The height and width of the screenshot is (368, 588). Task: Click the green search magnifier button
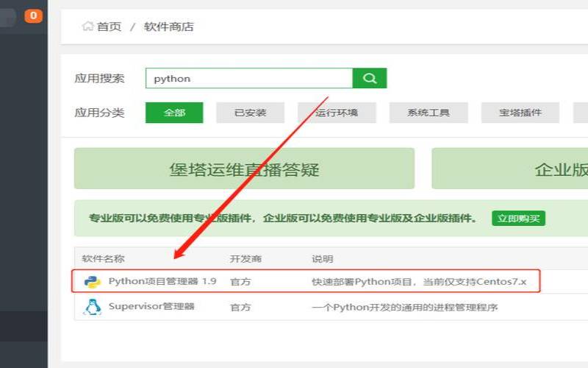click(x=370, y=78)
